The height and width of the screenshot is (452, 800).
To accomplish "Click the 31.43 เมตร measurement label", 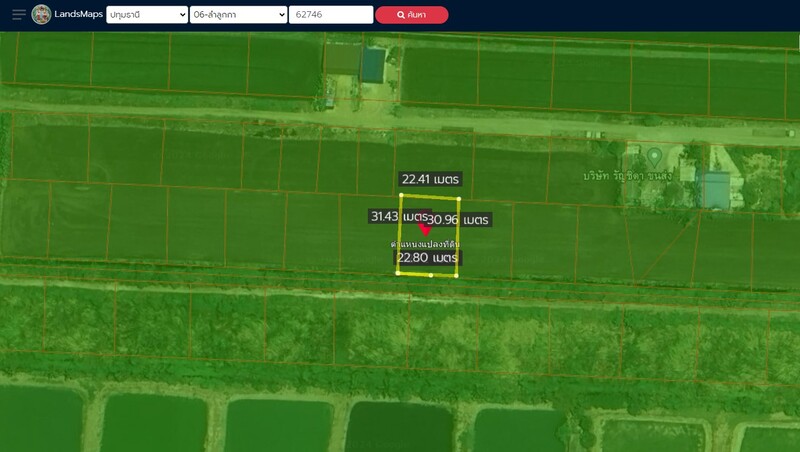I will (398, 216).
